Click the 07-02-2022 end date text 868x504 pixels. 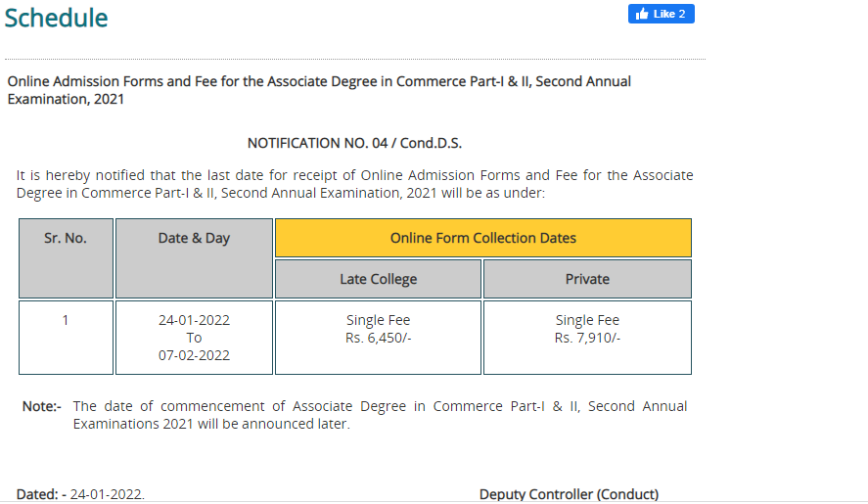click(194, 355)
